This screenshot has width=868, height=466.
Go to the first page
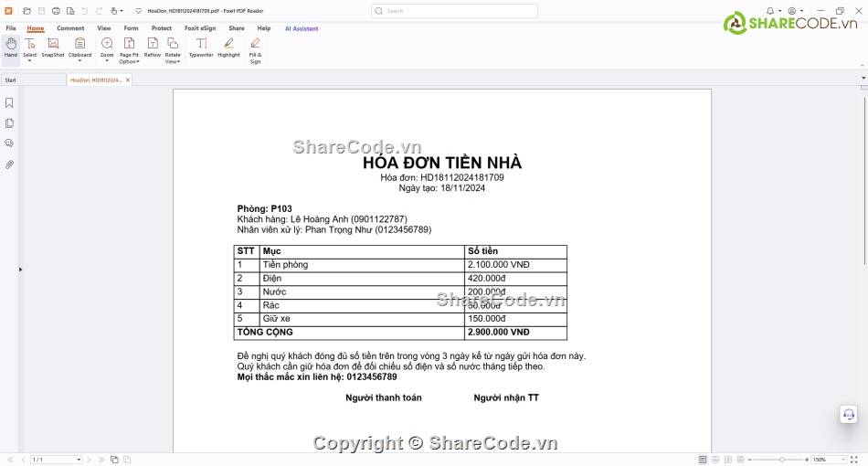coord(10,460)
